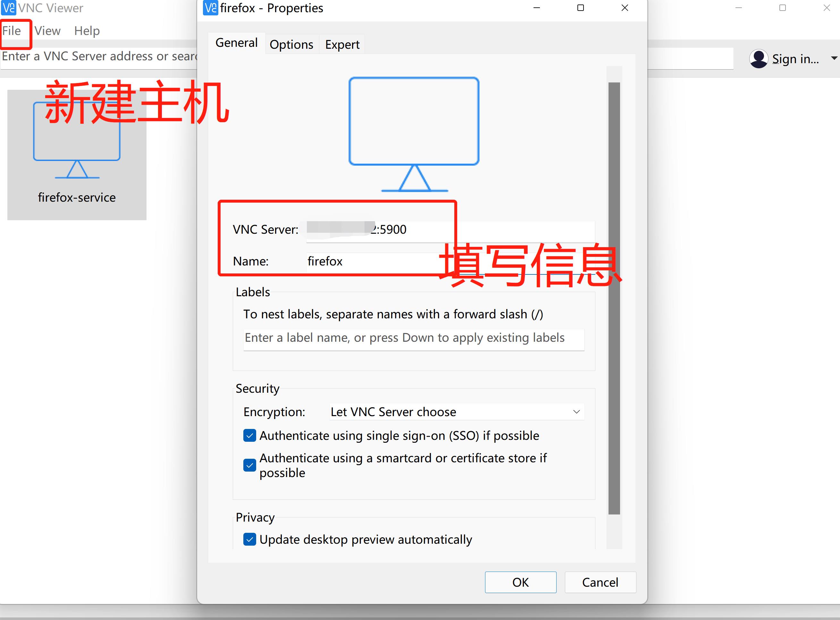Click the Sign in user avatar icon
The height and width of the screenshot is (620, 840).
pos(759,59)
